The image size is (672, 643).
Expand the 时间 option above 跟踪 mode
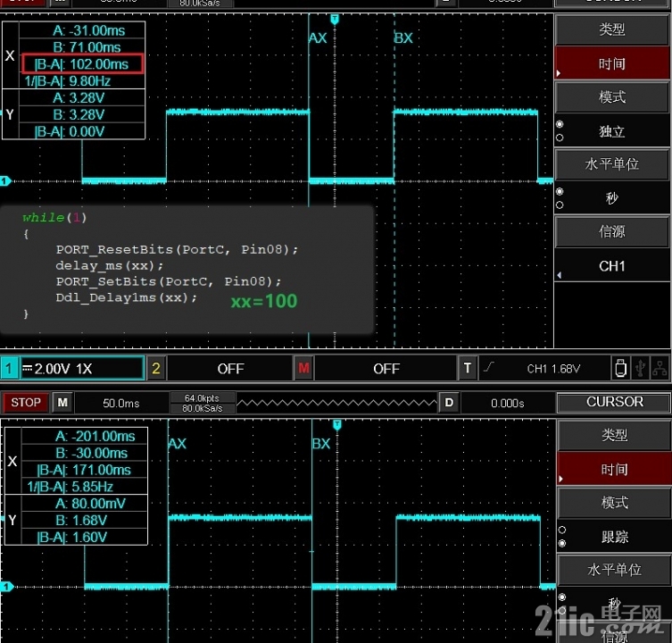[614, 469]
